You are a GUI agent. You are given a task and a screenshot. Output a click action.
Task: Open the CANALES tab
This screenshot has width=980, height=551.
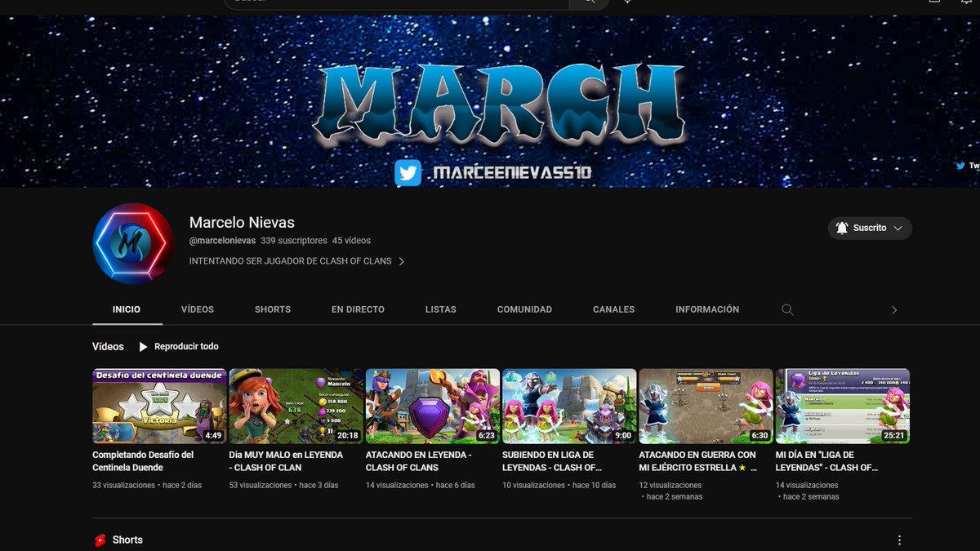614,309
